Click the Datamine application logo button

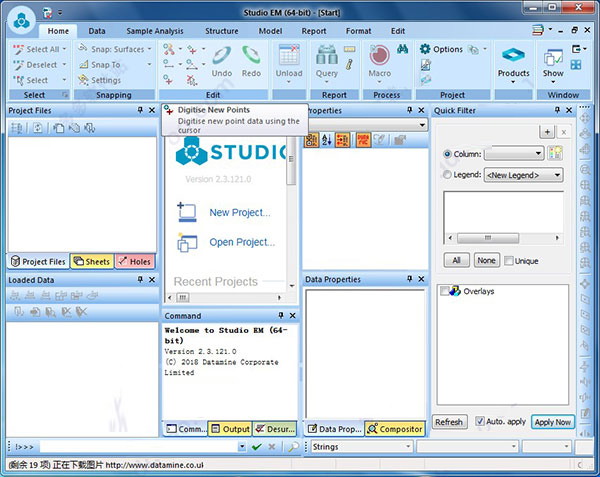click(x=21, y=21)
